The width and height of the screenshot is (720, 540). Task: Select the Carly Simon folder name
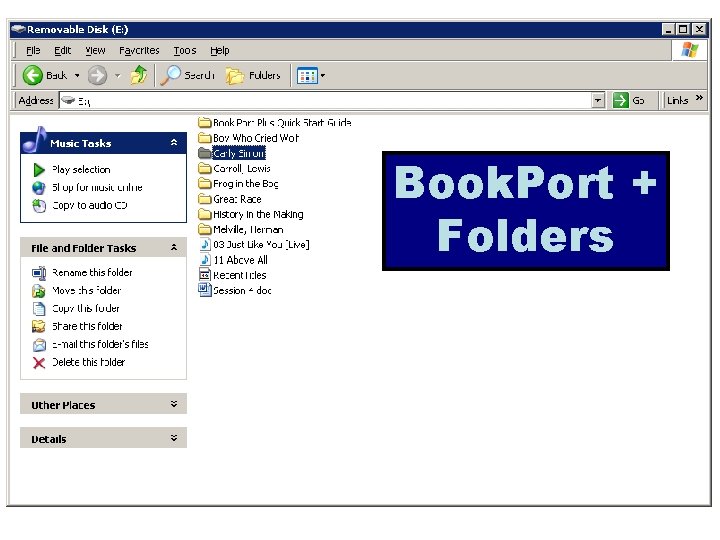[x=239, y=153]
